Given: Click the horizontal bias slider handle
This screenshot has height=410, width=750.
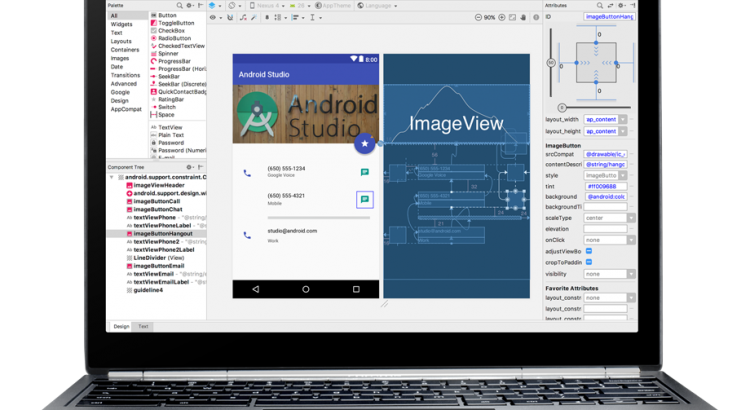Looking at the screenshot, I should (561, 107).
